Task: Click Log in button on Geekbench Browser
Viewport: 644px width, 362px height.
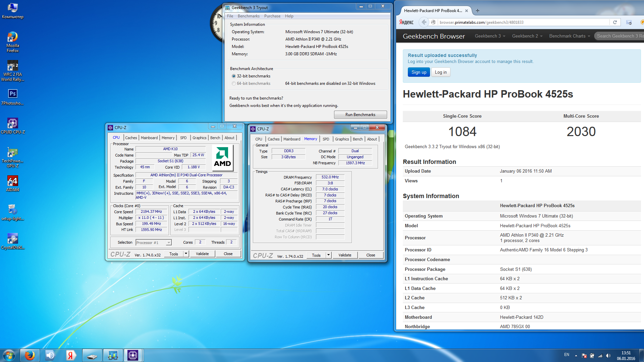Action: point(441,72)
